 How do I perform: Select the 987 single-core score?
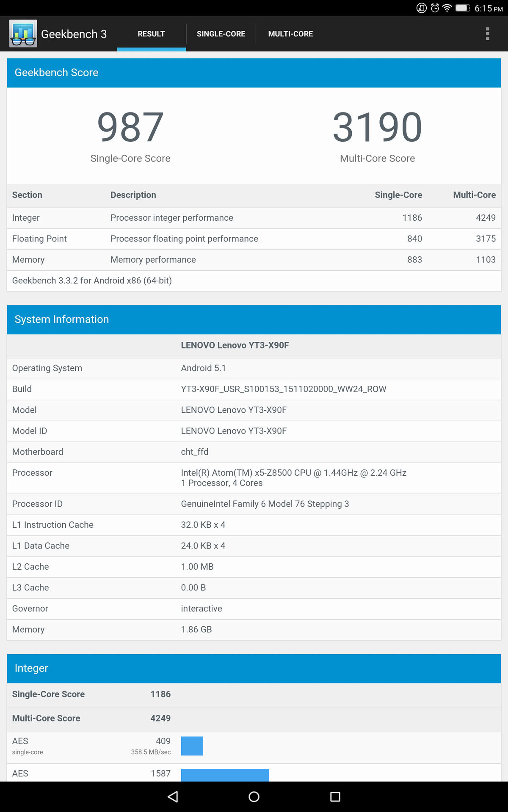click(130, 127)
